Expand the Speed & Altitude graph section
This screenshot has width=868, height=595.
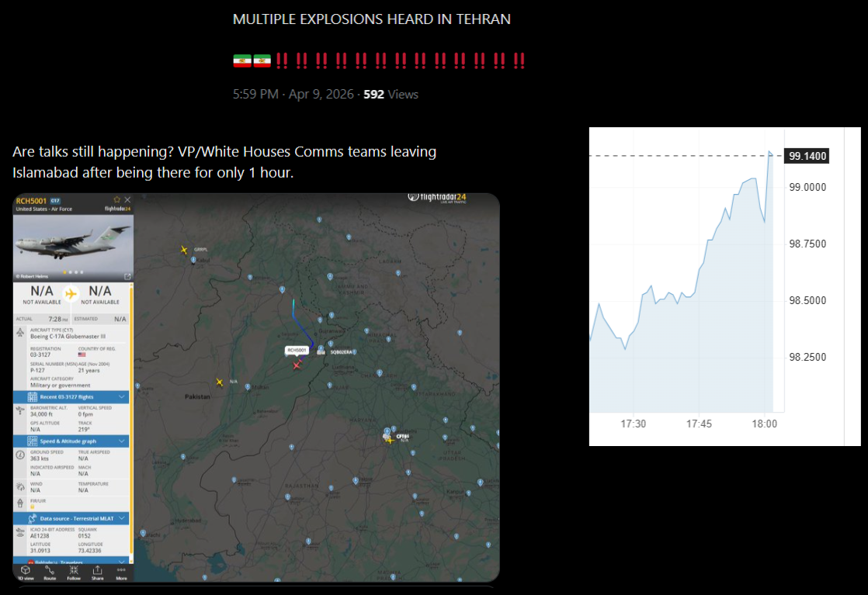tap(122, 441)
